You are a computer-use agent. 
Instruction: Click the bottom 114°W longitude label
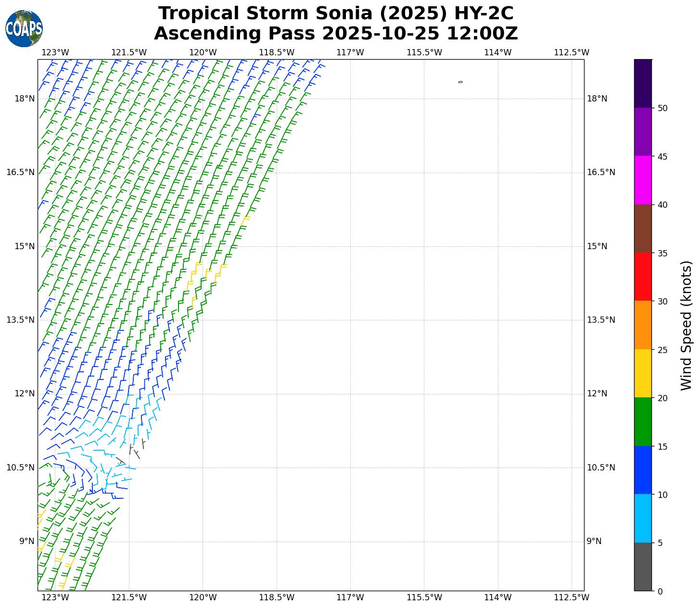497,597
